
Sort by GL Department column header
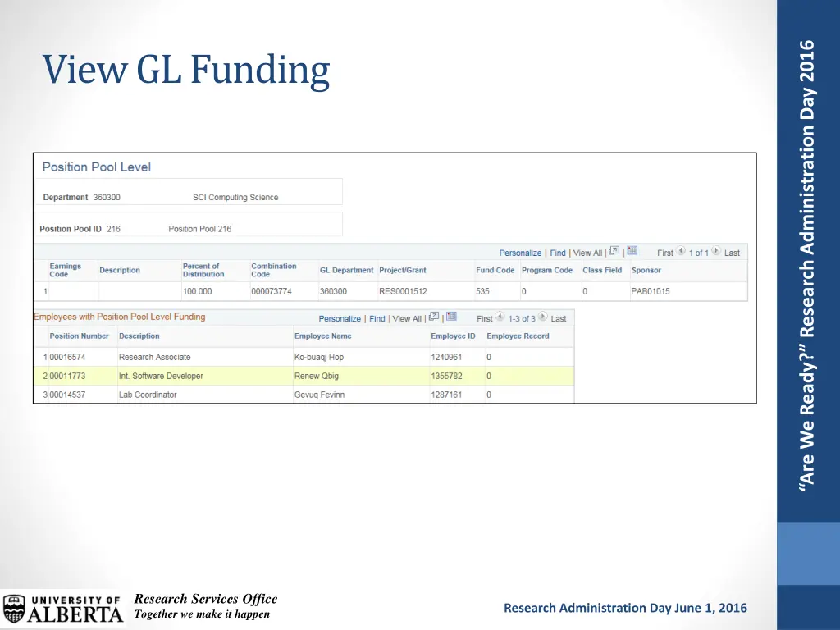click(x=347, y=270)
